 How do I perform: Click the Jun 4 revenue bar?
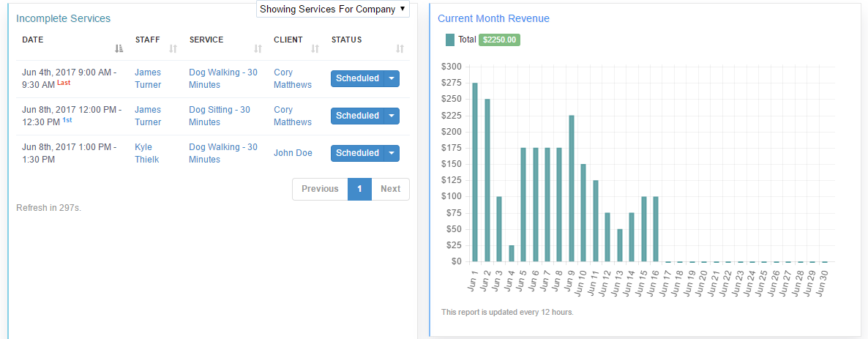(x=512, y=253)
